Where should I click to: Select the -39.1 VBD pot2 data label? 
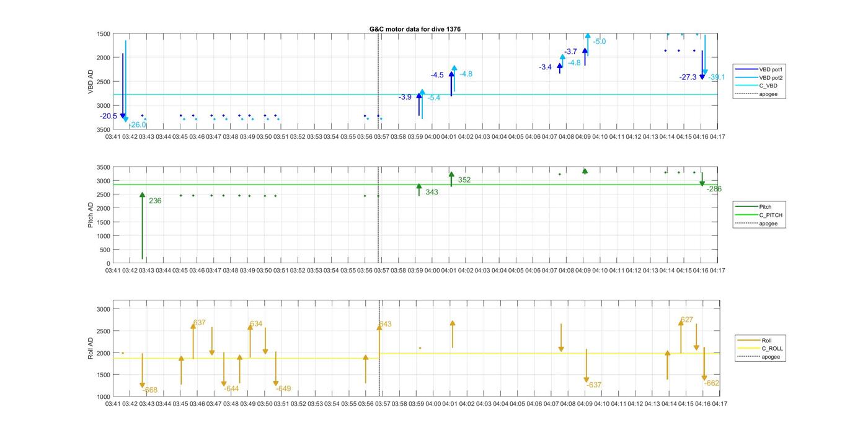coord(716,77)
